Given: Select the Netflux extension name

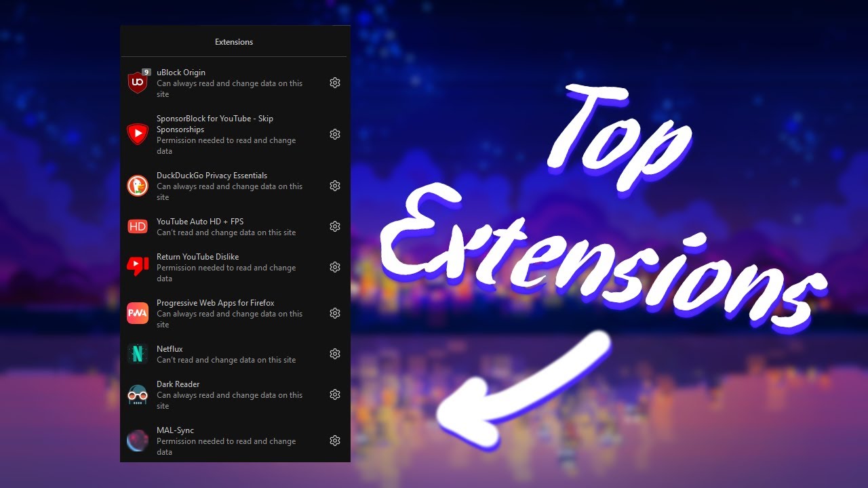Looking at the screenshot, I should (170, 349).
